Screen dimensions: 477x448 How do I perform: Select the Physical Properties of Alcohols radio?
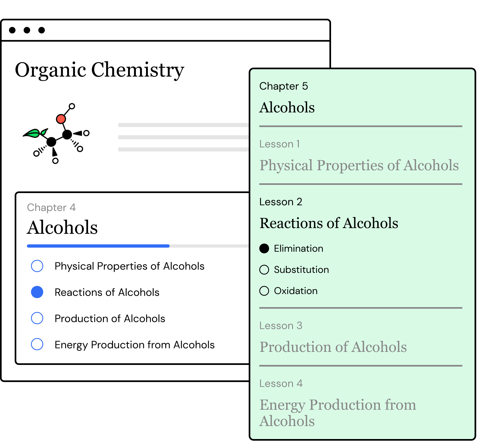37,266
